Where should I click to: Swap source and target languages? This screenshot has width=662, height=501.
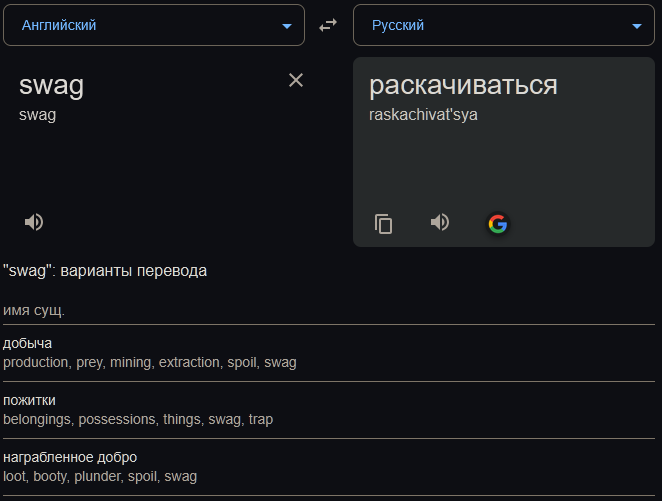[x=328, y=25]
